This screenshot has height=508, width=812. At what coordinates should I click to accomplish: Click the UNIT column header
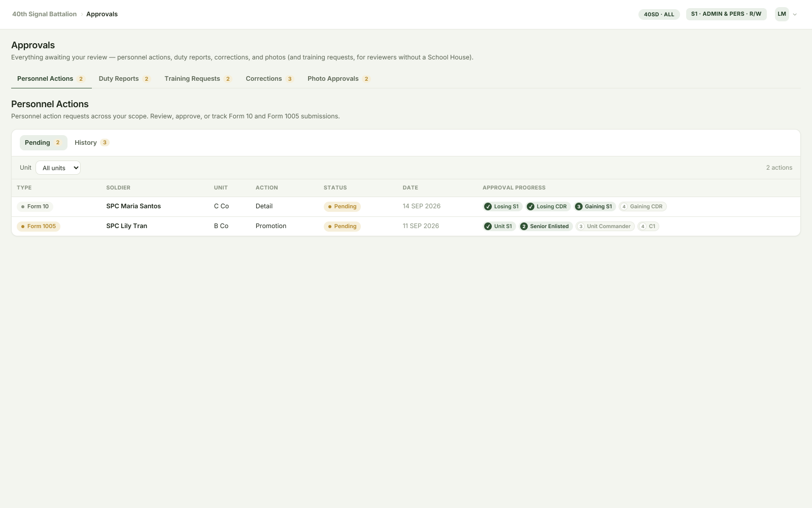click(221, 188)
